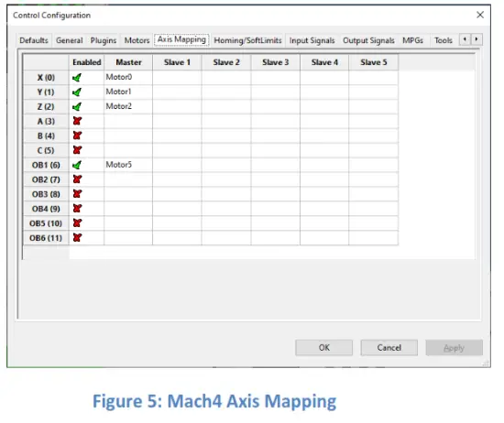Image resolution: width=504 pixels, height=423 pixels.
Task: Open the Tools tab
Action: (444, 40)
